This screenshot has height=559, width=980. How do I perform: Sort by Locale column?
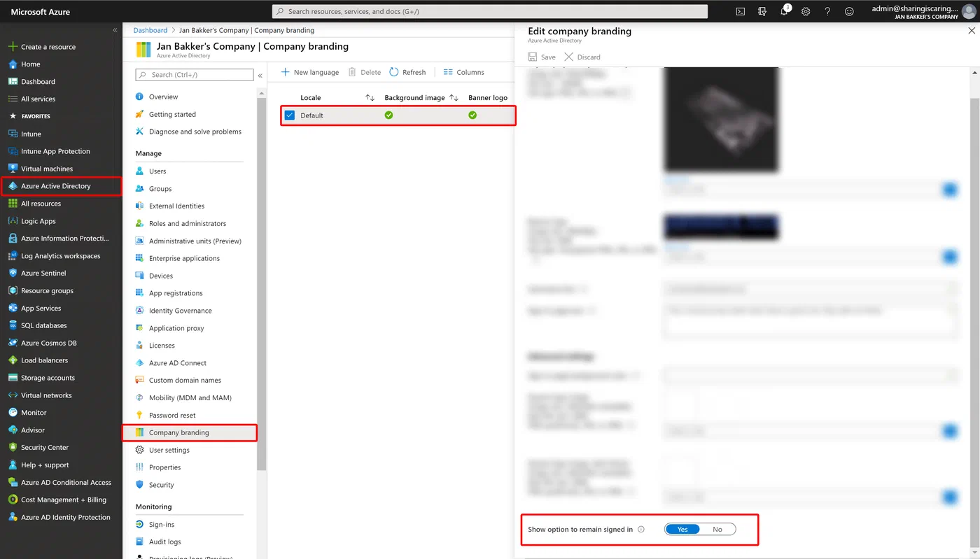370,98
